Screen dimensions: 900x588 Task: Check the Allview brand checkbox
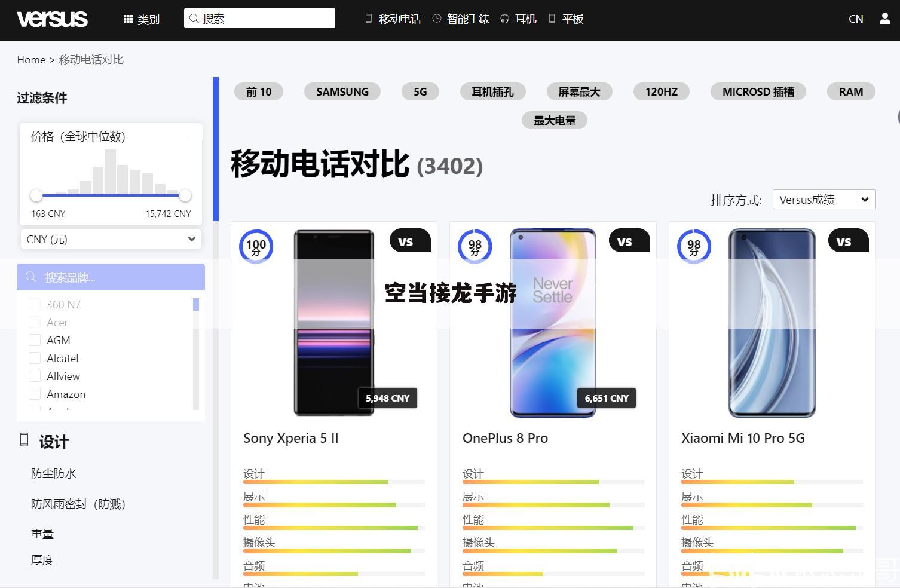[35, 376]
